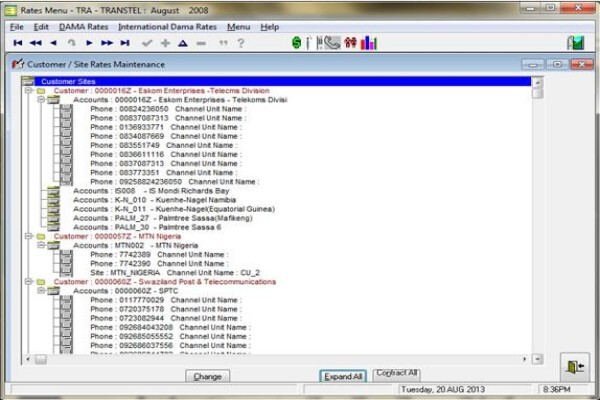Open the DAMA Rates menu
The image size is (600, 400).
coord(83,27)
